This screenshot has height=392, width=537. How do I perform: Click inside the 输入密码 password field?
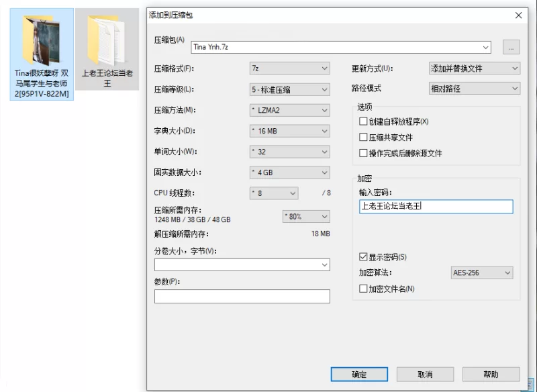point(436,206)
